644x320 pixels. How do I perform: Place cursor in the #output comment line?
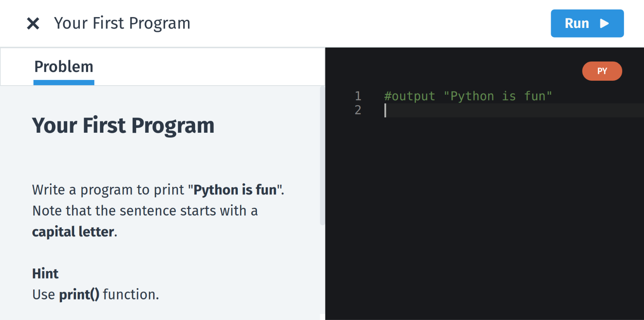click(x=468, y=96)
